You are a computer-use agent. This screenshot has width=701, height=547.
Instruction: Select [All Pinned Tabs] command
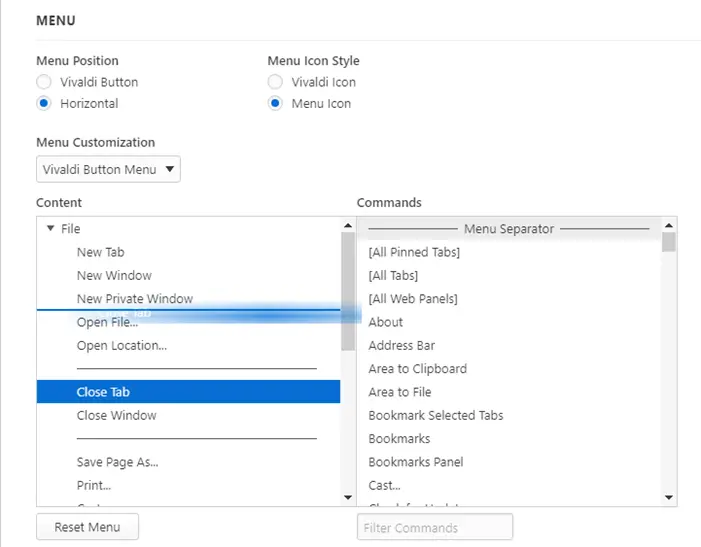pos(509,252)
